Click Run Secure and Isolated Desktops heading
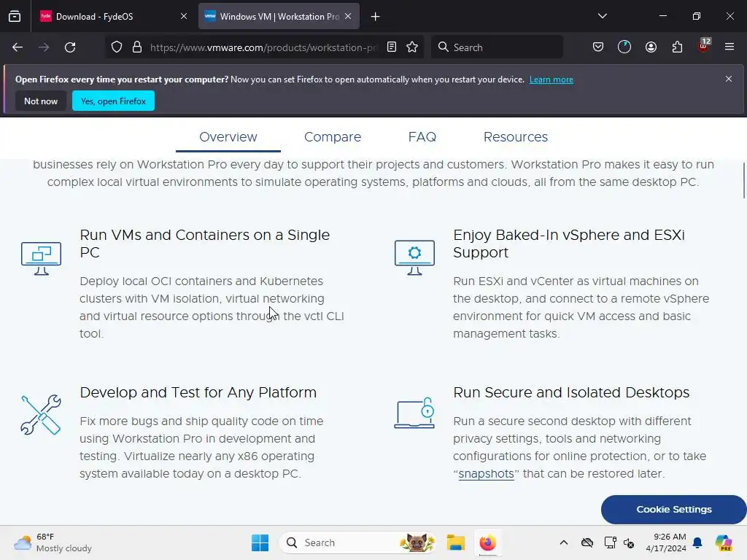Image resolution: width=747 pixels, height=560 pixels. click(x=571, y=392)
